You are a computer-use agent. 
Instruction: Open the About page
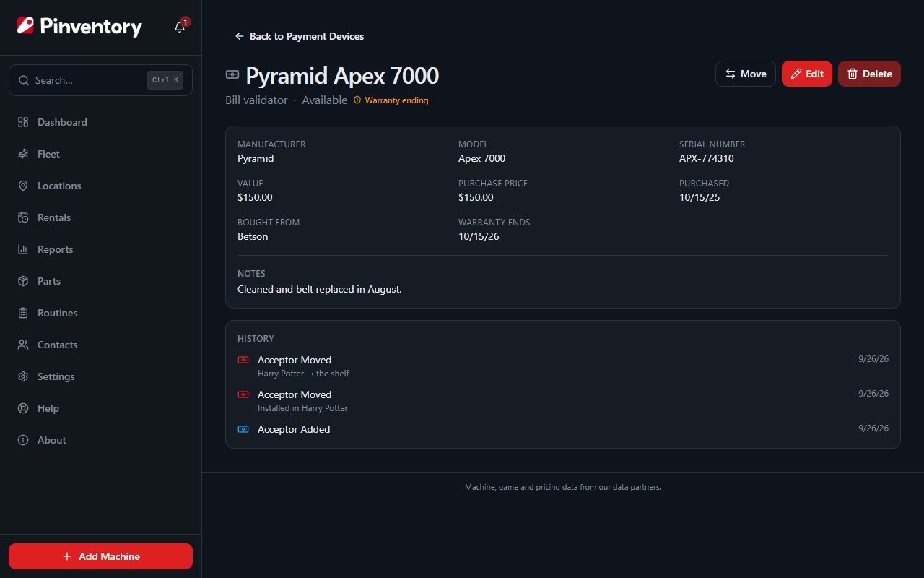click(100, 440)
